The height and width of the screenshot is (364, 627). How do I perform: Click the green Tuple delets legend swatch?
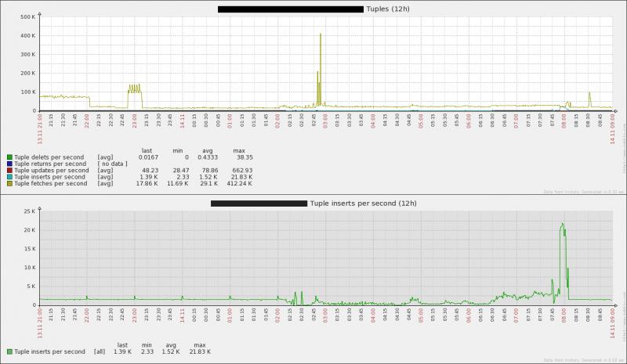[9, 157]
